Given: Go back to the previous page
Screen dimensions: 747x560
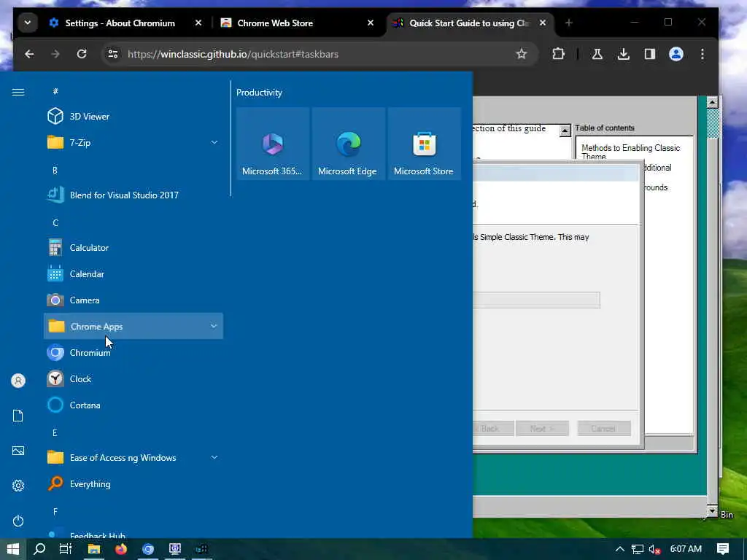Looking at the screenshot, I should tap(29, 54).
